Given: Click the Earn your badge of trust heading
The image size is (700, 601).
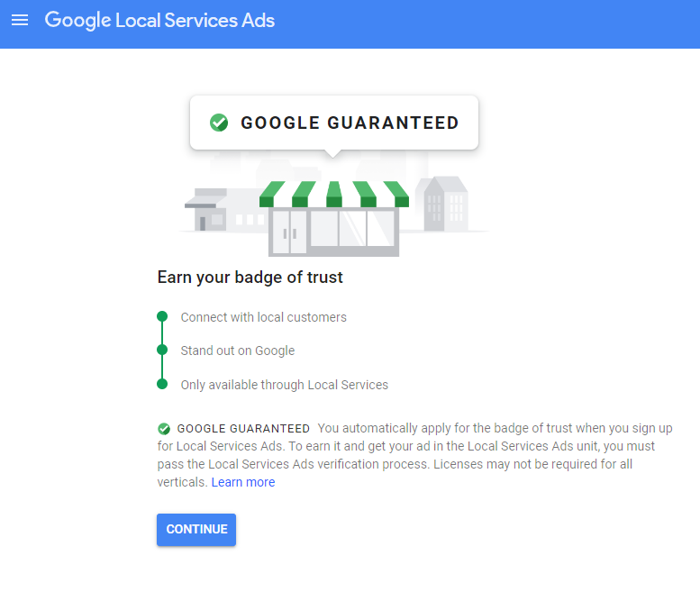Looking at the screenshot, I should tap(250, 278).
